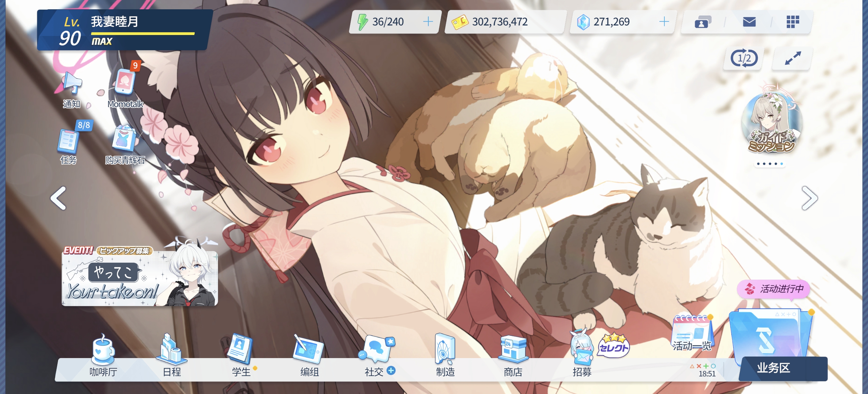Tap the yellow credits coin icon
Image resolution: width=868 pixels, height=394 pixels.
(x=460, y=22)
